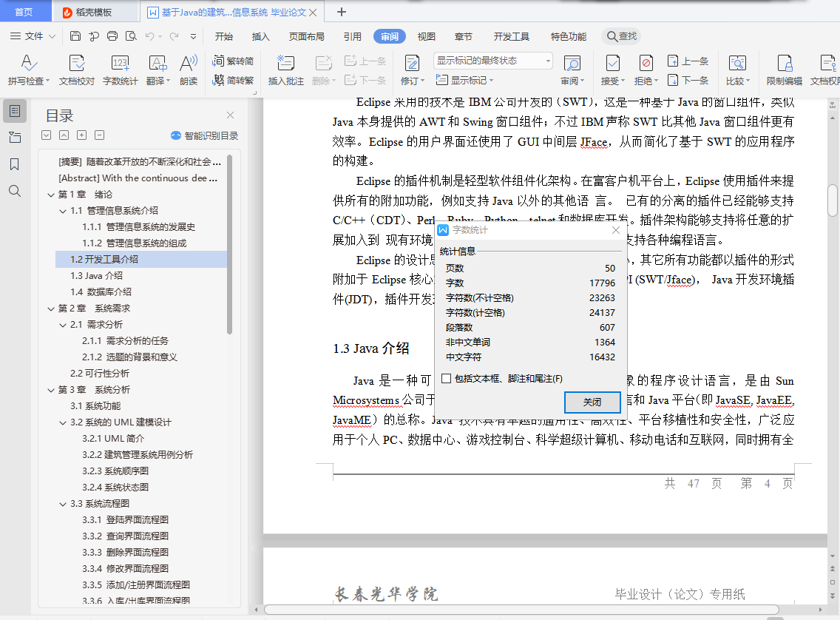
Task: Collapse 第 2 章 系统需求 node
Action: click(51, 309)
